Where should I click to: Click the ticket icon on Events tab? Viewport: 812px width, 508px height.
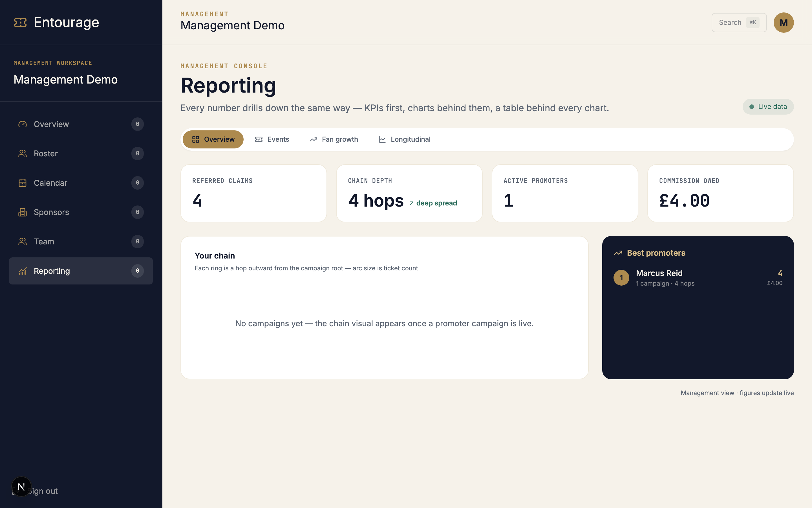coord(259,139)
